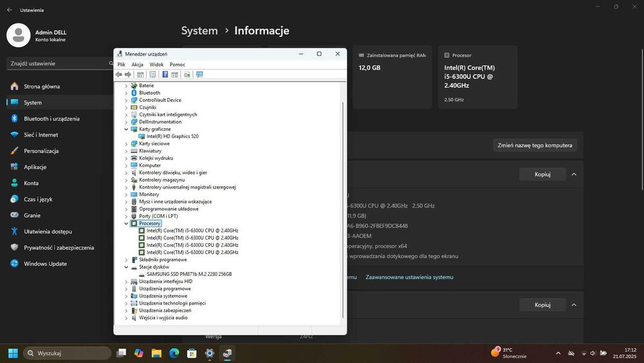Open Zaawansowane ustawienia systemu link

pos(410,277)
